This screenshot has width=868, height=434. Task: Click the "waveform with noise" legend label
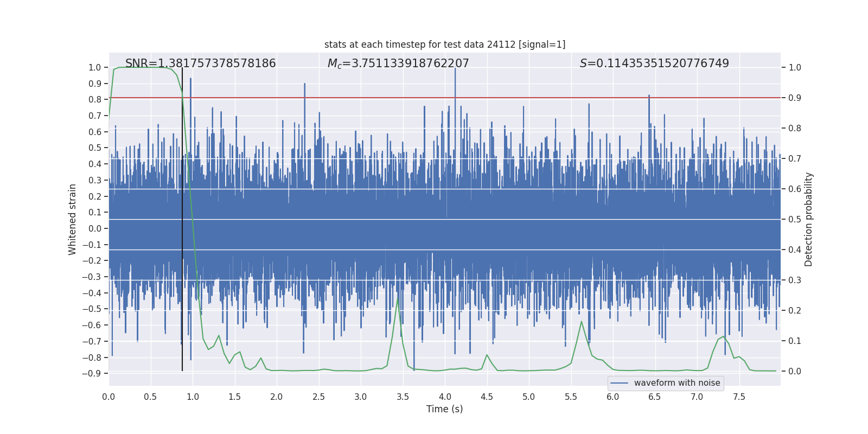click(x=676, y=383)
